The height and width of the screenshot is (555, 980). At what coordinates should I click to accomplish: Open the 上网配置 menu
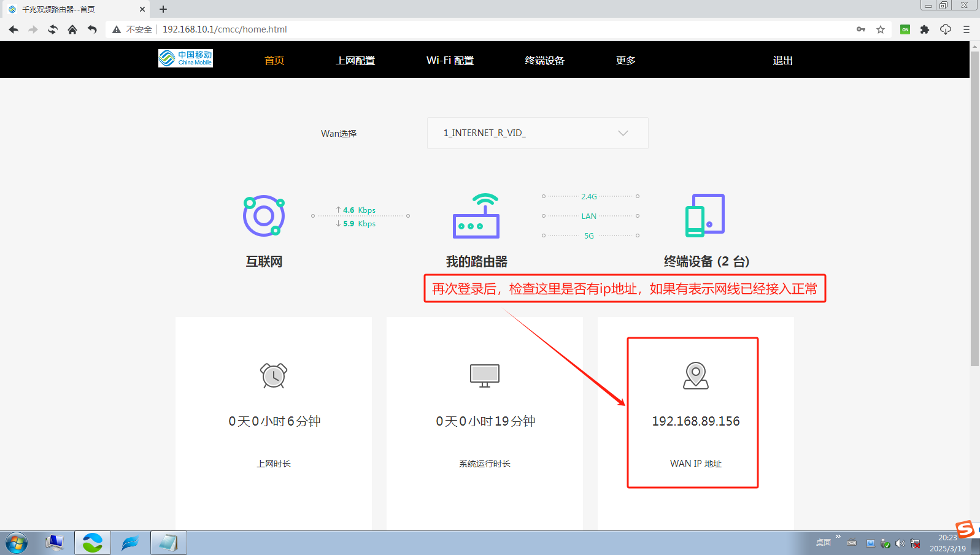pos(355,60)
